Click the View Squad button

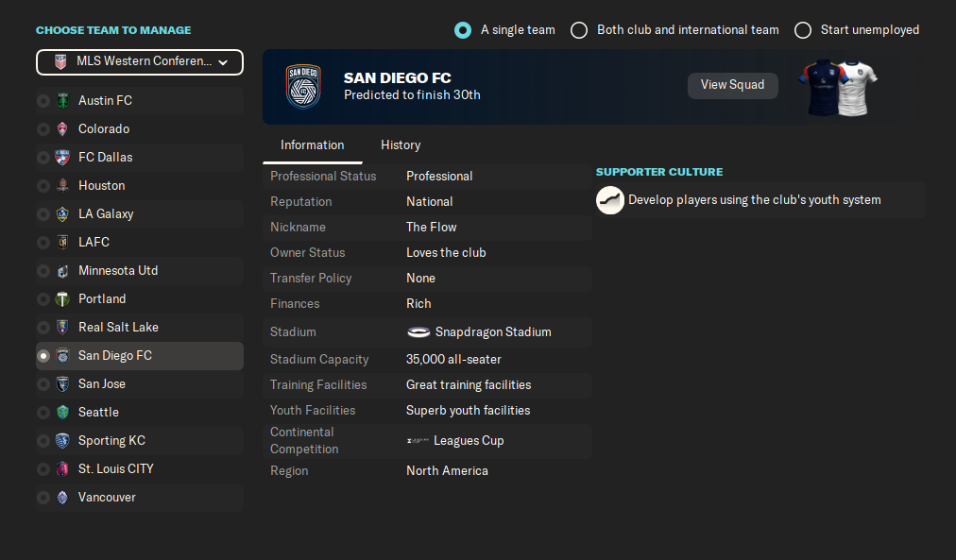(732, 85)
